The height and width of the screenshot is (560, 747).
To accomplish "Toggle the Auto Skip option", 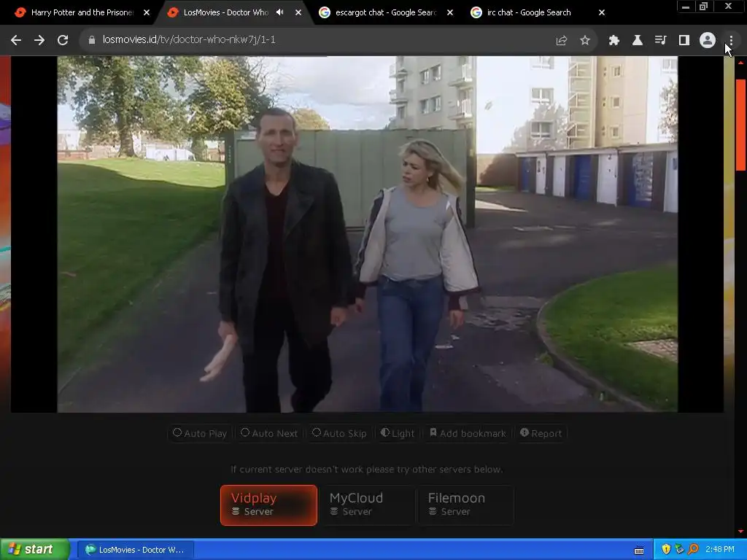I will pyautogui.click(x=339, y=433).
